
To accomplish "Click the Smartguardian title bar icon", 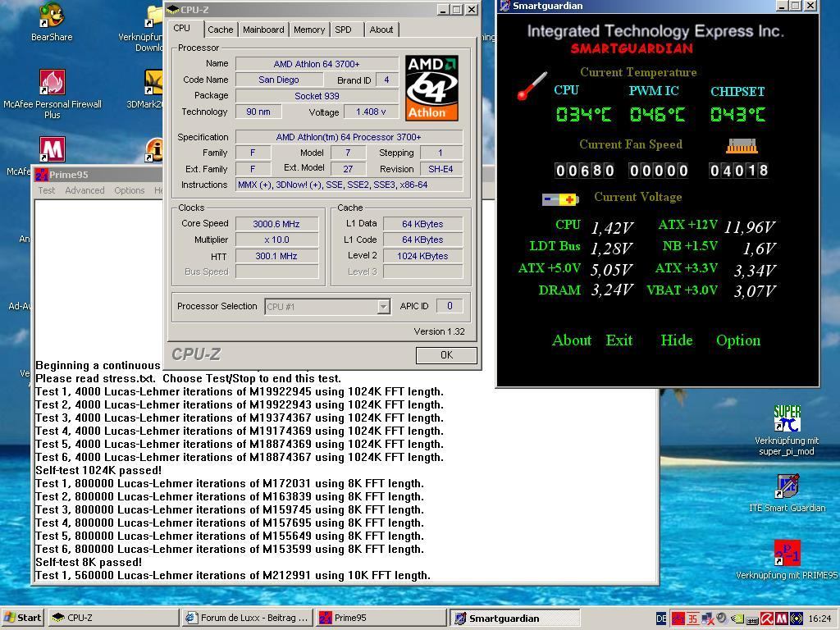I will pos(504,6).
